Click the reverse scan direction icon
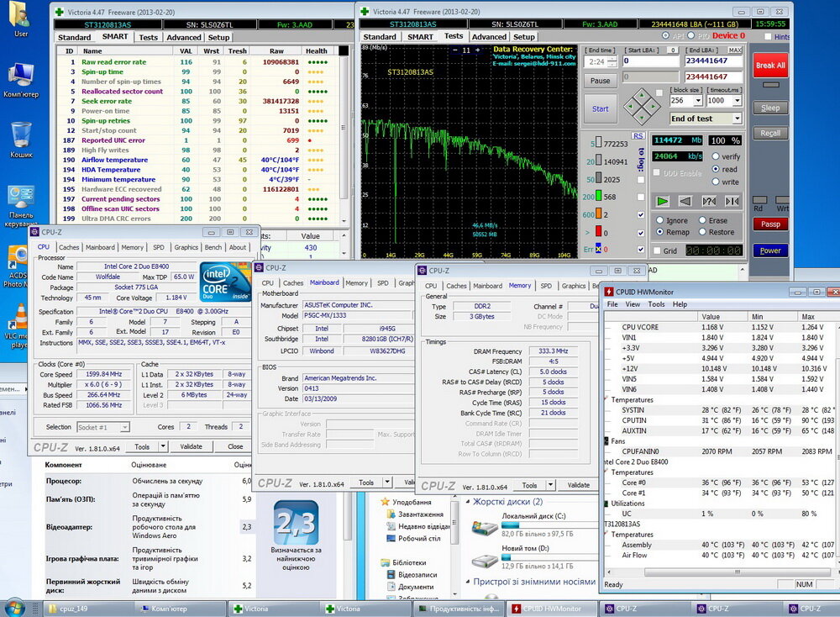 686,201
